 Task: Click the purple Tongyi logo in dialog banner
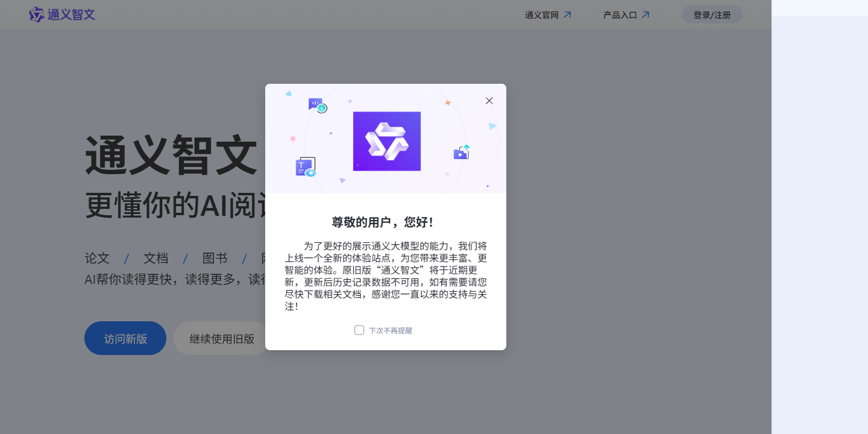tap(387, 142)
